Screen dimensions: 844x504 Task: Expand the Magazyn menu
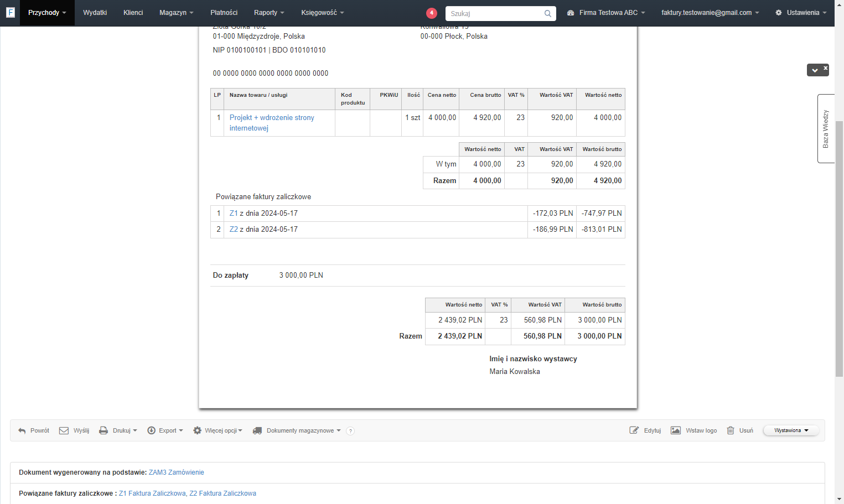point(177,13)
